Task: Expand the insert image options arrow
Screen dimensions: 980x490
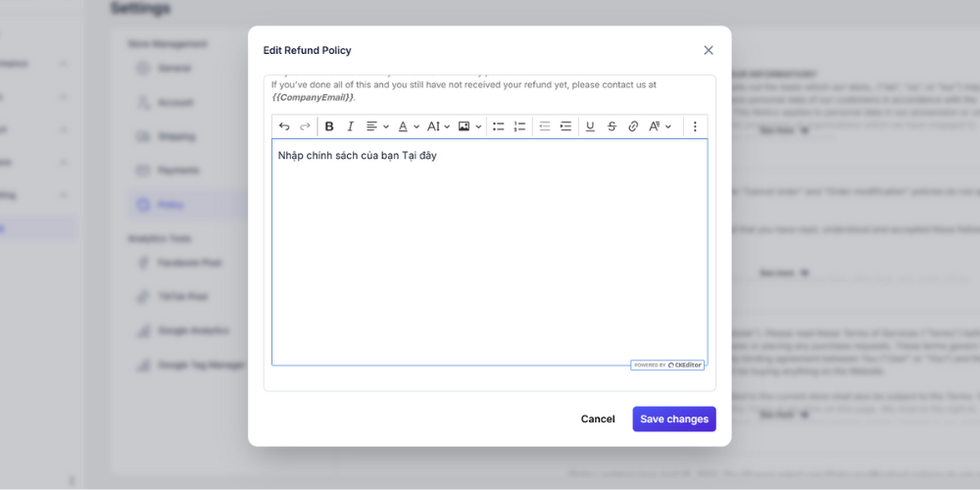Action: [479, 126]
